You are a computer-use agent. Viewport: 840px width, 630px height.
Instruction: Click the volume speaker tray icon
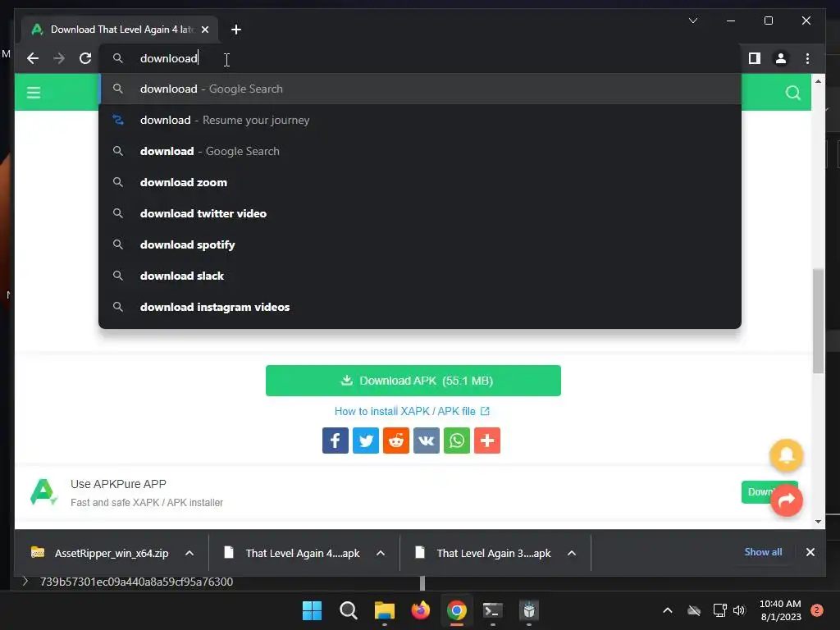(740, 610)
